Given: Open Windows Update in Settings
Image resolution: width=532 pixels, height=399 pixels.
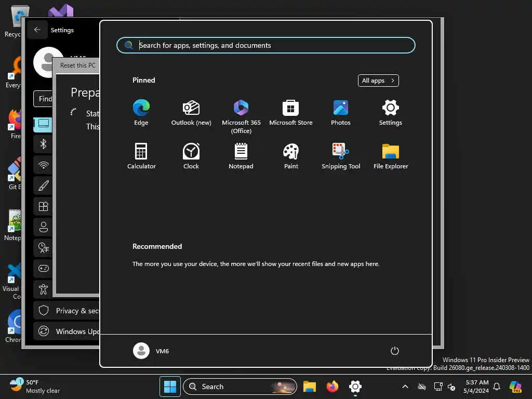Looking at the screenshot, I should point(67,331).
